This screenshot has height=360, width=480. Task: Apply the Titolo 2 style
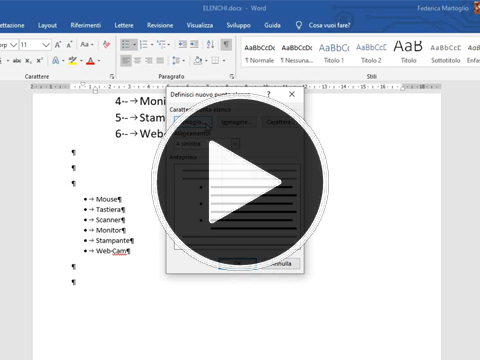[x=371, y=53]
